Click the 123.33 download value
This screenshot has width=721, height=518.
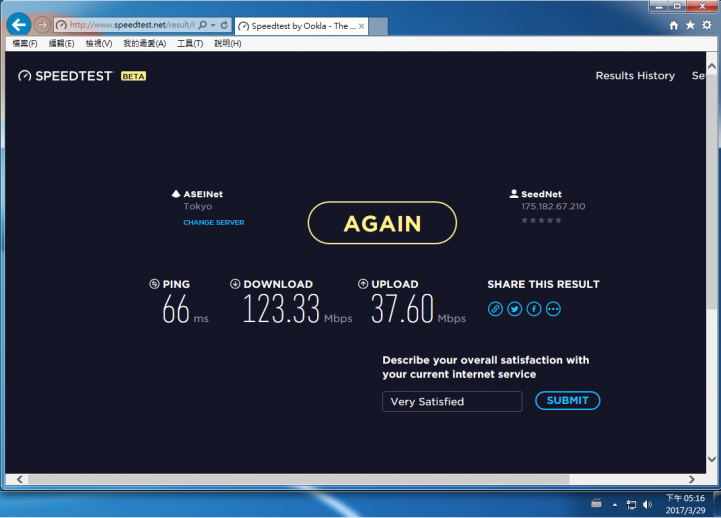[x=281, y=309]
